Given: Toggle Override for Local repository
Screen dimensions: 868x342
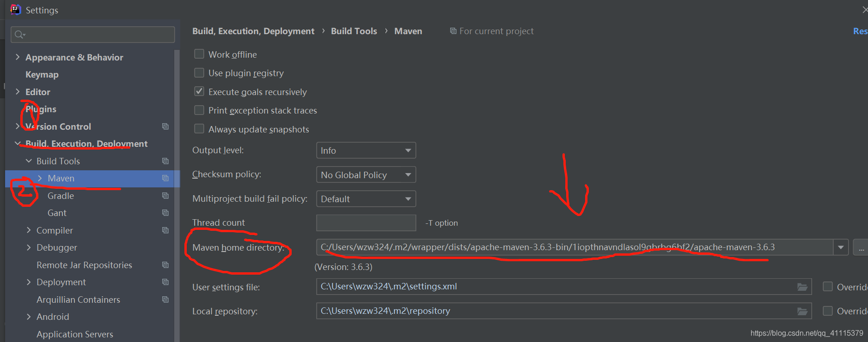Looking at the screenshot, I should (828, 311).
